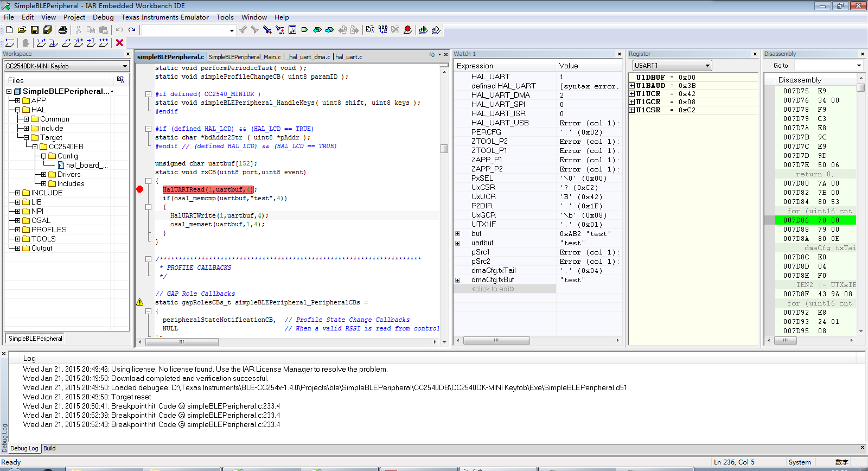This screenshot has width=868, height=471.
Task: Click the Print toolbar icon
Action: 63,30
